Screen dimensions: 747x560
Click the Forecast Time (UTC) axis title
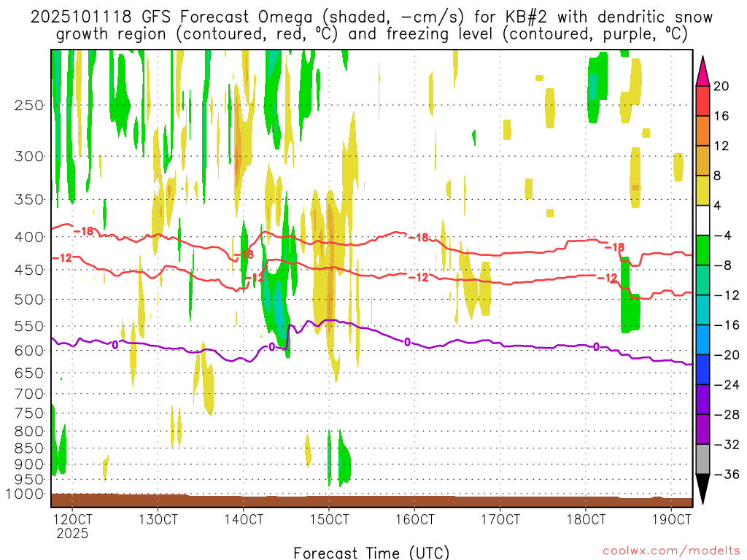click(371, 553)
